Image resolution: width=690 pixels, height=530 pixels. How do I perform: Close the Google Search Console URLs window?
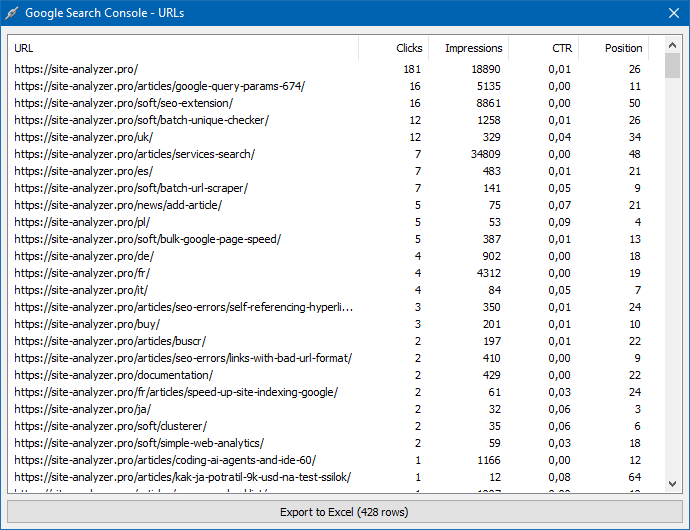(674, 13)
